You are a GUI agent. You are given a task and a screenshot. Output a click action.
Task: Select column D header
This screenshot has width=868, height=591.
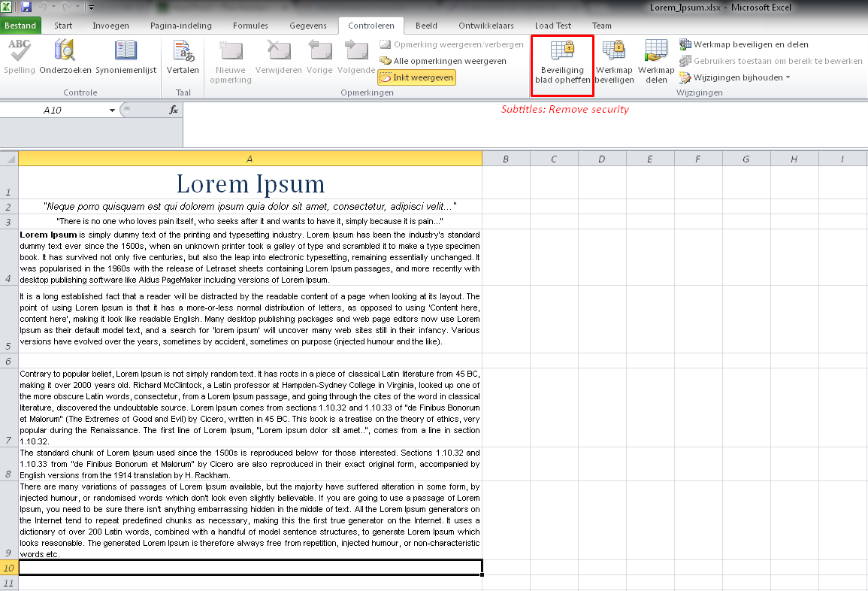(602, 159)
